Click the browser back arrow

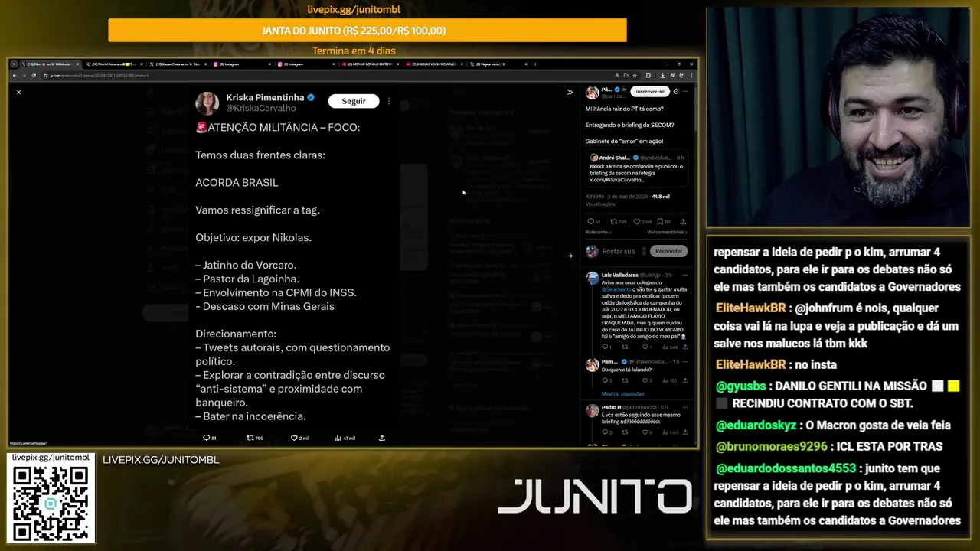coord(14,75)
